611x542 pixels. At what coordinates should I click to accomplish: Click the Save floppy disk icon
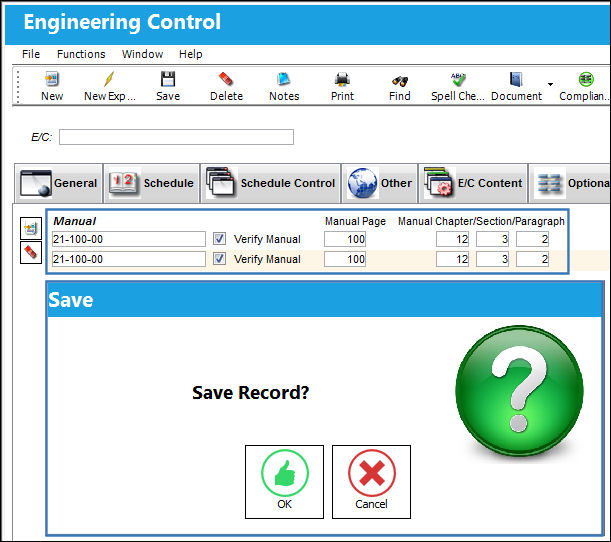click(x=168, y=79)
